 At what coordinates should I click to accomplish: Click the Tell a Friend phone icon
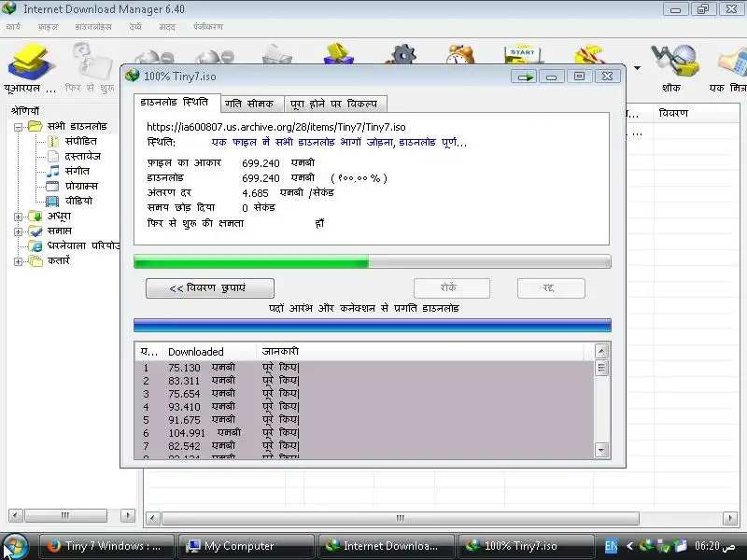(x=734, y=62)
